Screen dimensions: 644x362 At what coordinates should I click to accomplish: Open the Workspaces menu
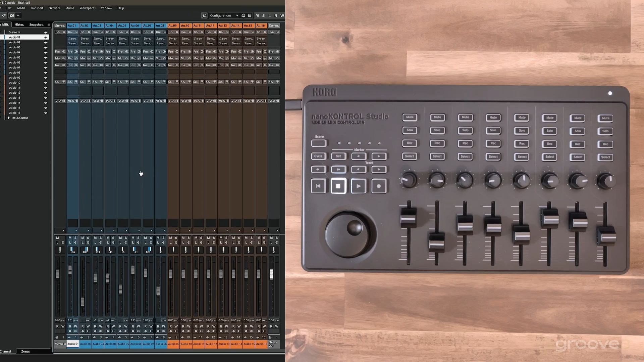pos(88,8)
